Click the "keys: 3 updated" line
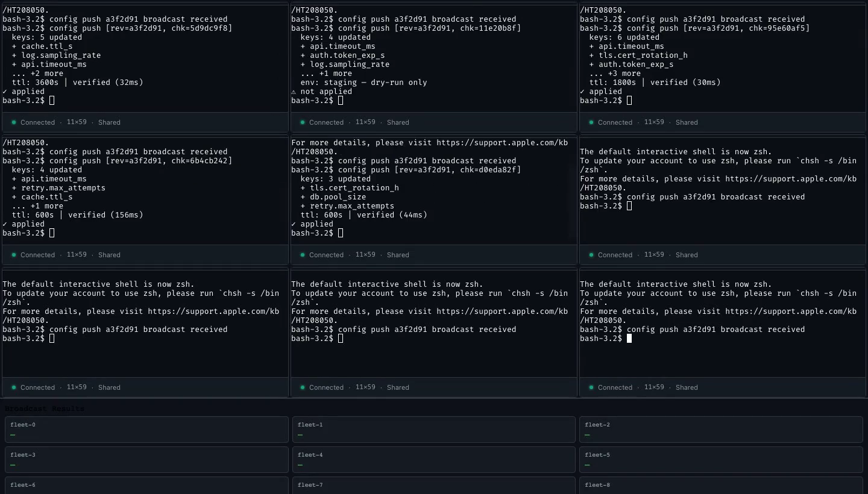The image size is (868, 494). pos(336,179)
